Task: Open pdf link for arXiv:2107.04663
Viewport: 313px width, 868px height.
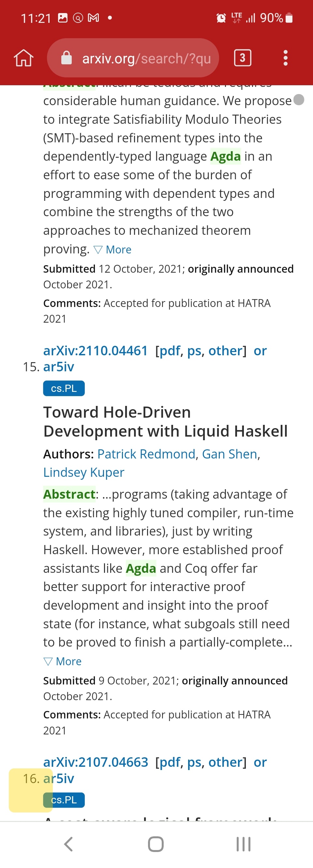Action: (x=170, y=763)
